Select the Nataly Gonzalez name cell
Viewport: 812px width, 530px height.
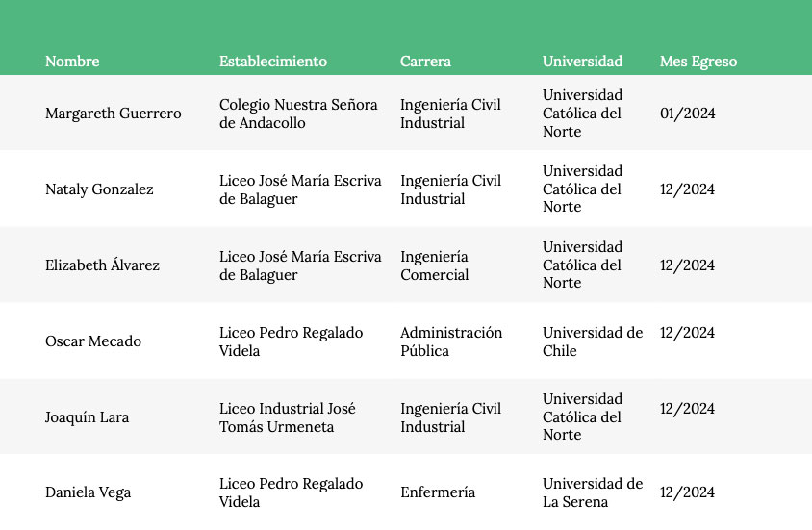[99, 189]
